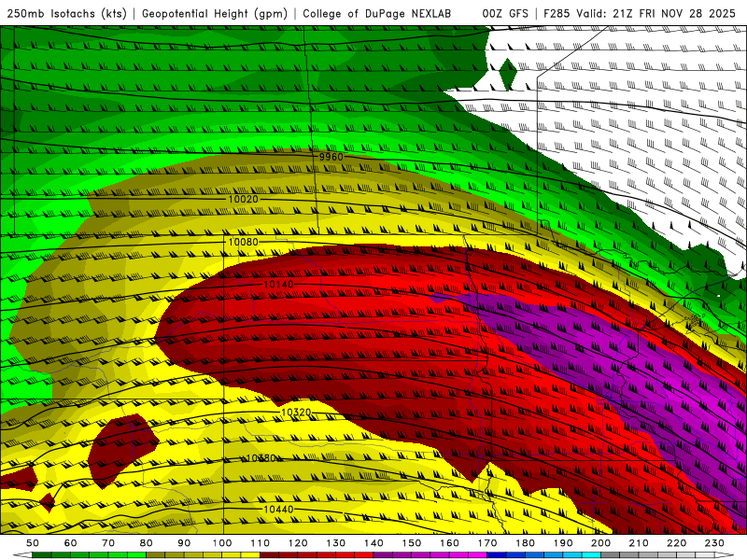Viewport: 747px width, 560px height.
Task: Click the small dark green diamond in white area
Action: (x=508, y=74)
